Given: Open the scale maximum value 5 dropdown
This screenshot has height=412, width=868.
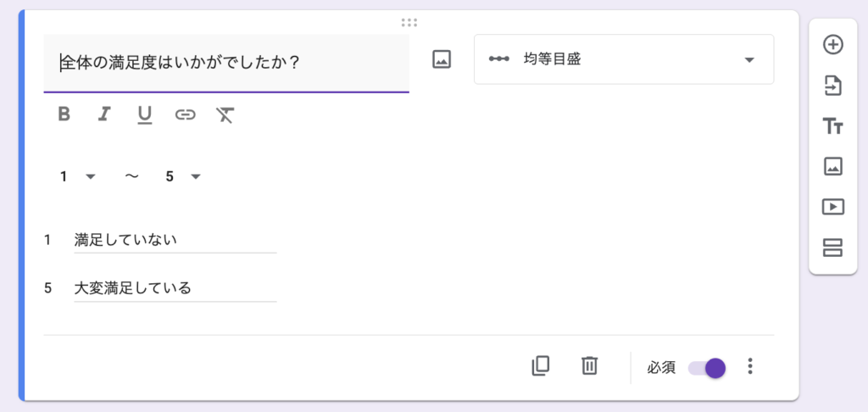Looking at the screenshot, I should click(183, 176).
